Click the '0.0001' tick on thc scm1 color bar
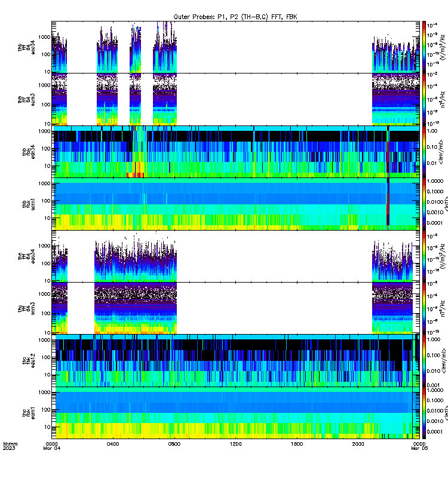 (435, 431)
